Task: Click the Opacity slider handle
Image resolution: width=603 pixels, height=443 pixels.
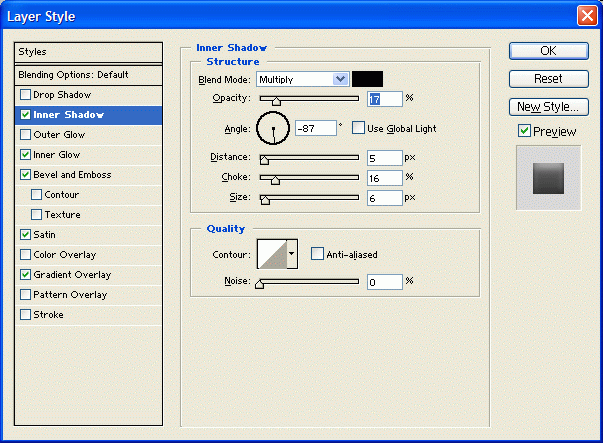Action: [276, 100]
